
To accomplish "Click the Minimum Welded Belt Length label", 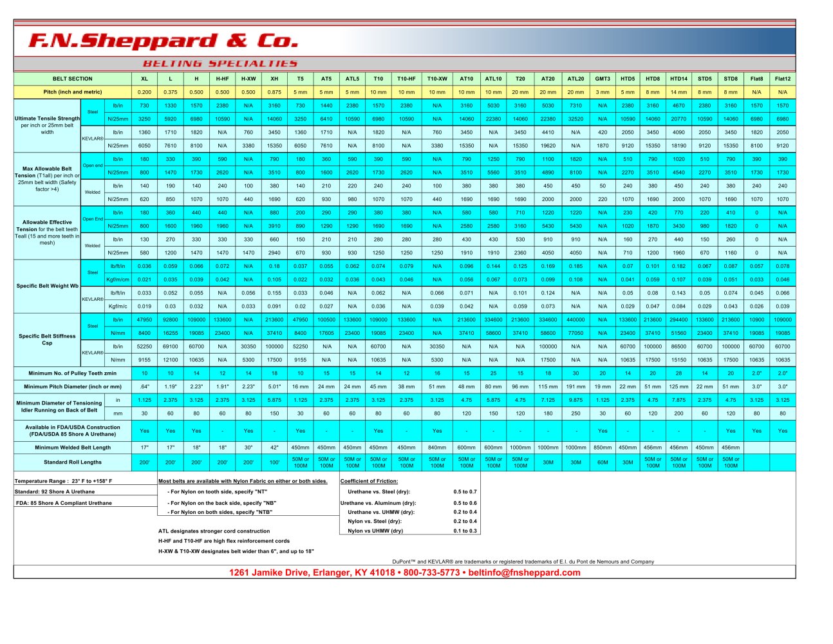I will (x=73, y=447).
